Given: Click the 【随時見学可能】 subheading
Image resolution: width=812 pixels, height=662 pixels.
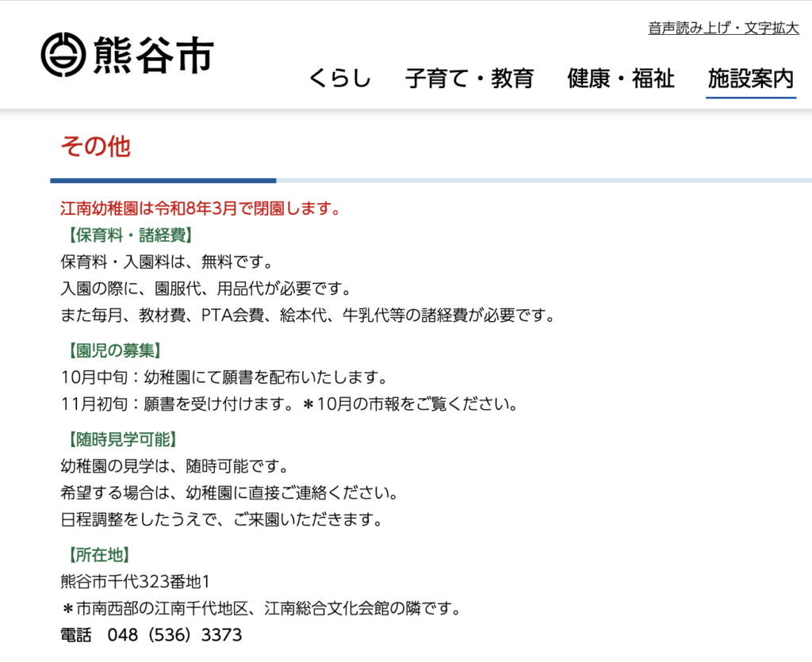Looking at the screenshot, I should click(119, 439).
